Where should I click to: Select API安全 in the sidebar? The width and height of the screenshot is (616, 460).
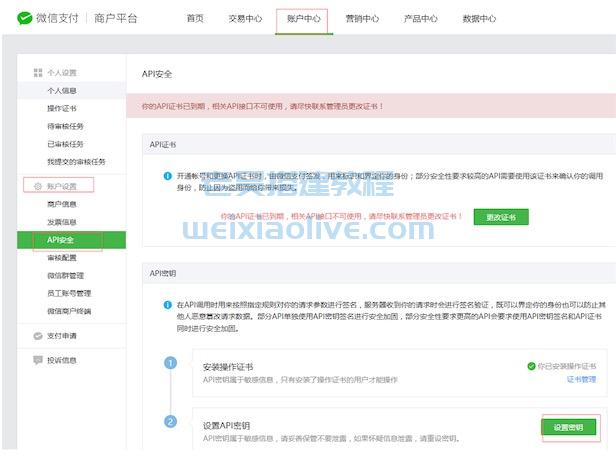72,240
